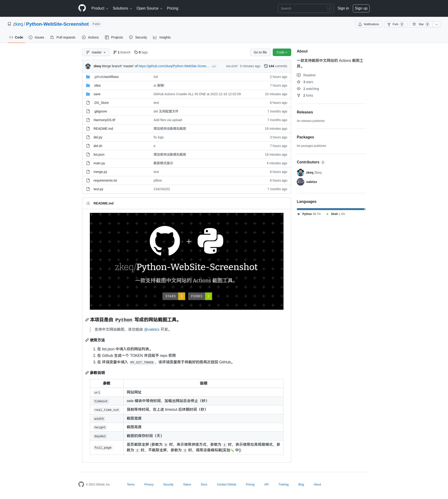Click the Go to file button

tap(260, 52)
